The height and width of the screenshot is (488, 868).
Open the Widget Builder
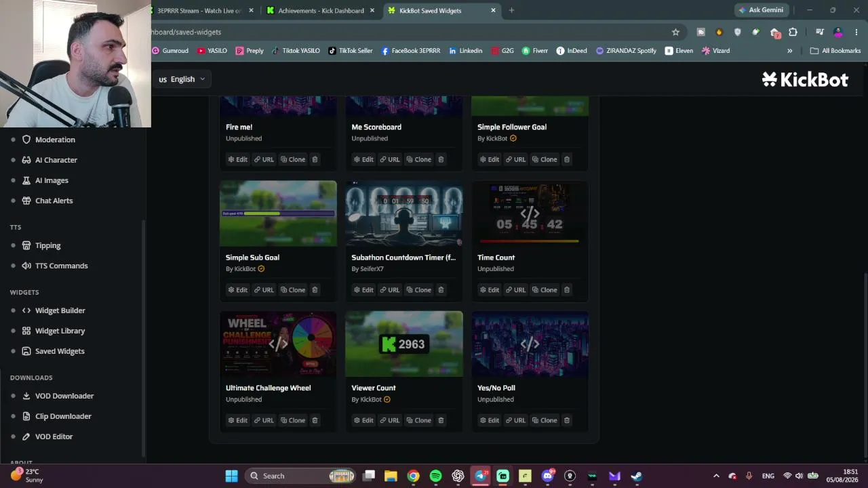[x=60, y=310]
